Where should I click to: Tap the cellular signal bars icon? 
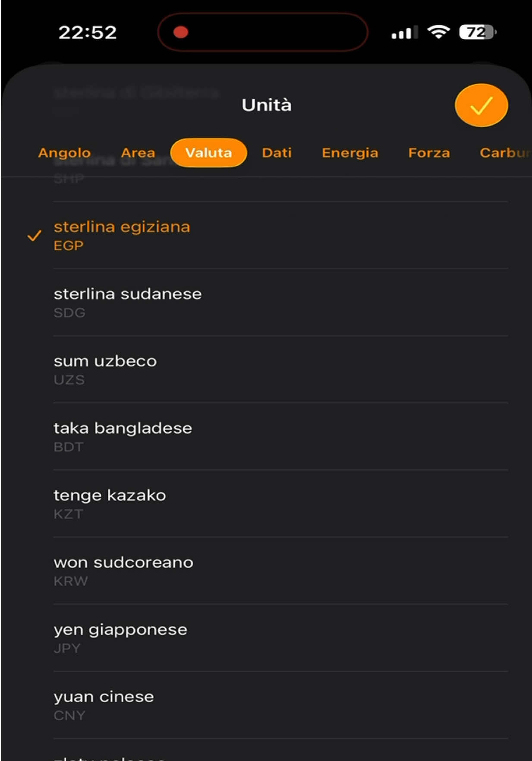pyautogui.click(x=404, y=32)
